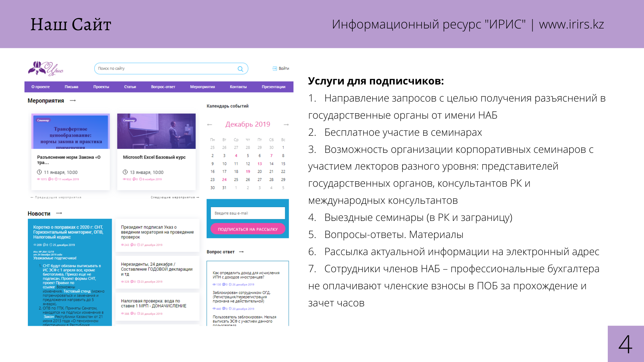Image resolution: width=644 pixels, height=362 pixels.
Task: Click arrow next to Мероприятия heading
Action: [73, 101]
